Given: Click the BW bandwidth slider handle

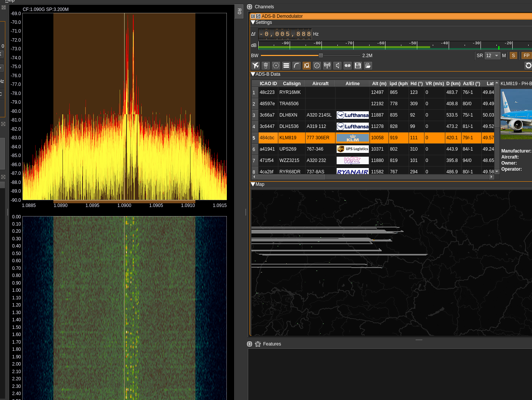Looking at the screenshot, I should 321,56.
